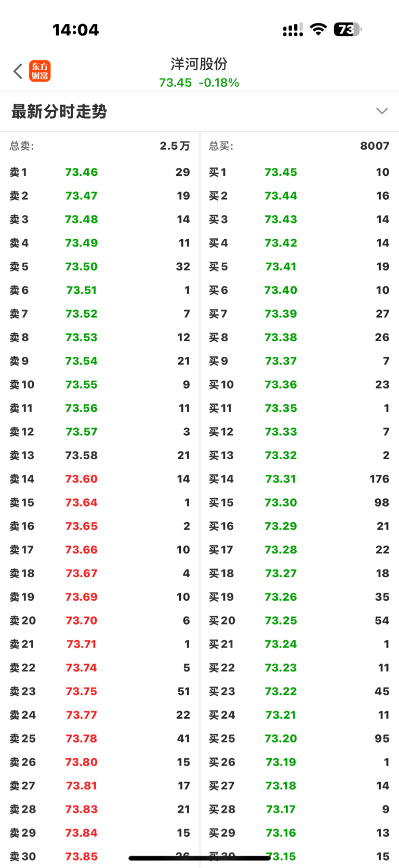The width and height of the screenshot is (399, 868).
Task: Tap the 买18 row label
Action: (221, 574)
